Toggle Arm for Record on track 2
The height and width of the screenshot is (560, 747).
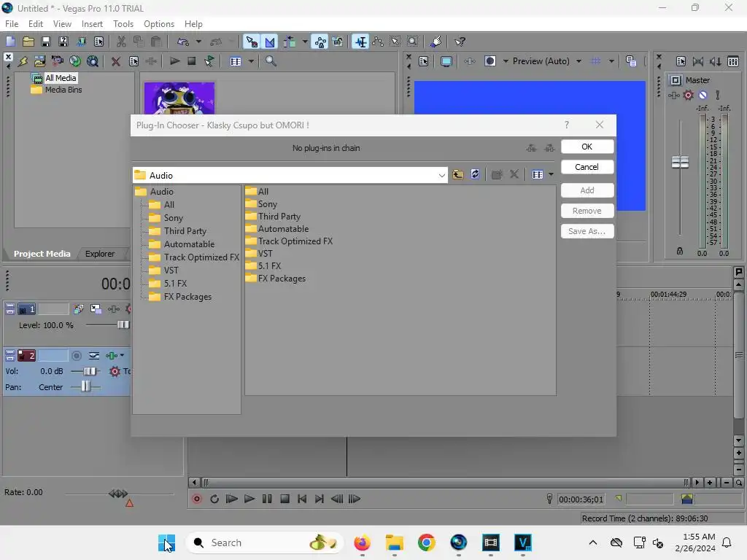coord(76,356)
